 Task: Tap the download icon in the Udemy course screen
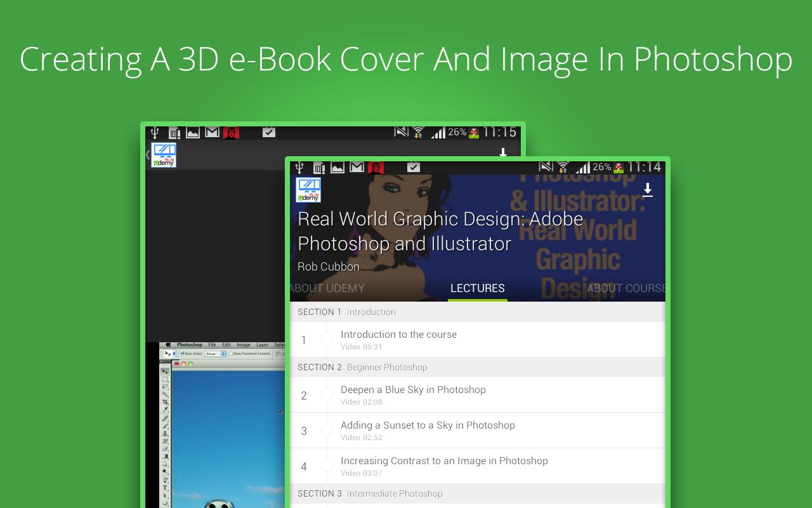(648, 189)
